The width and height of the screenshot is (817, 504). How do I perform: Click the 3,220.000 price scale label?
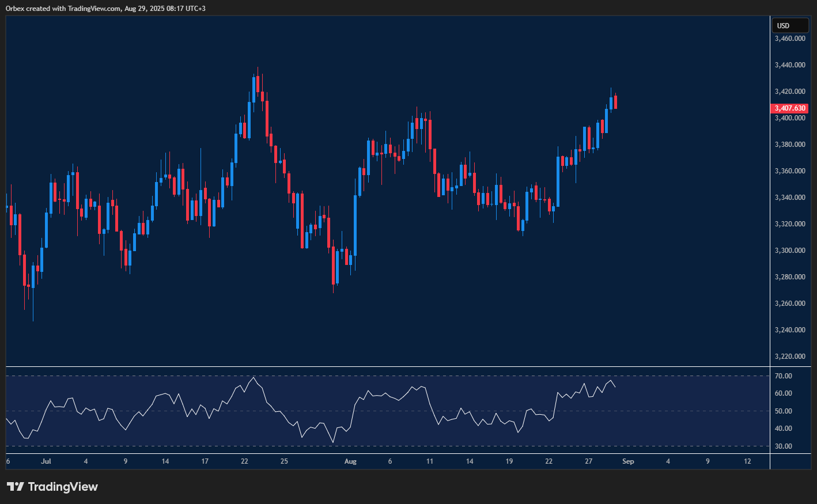click(x=789, y=357)
